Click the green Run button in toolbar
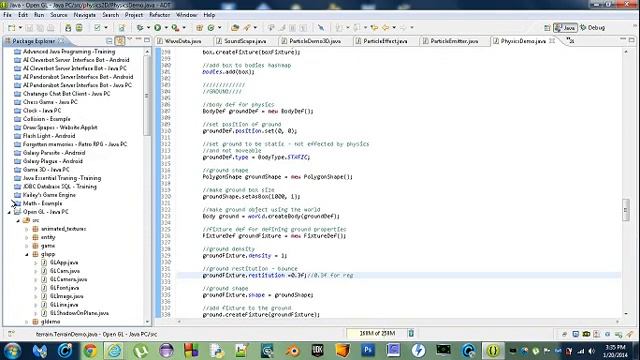The width and height of the screenshot is (640, 360). [x=157, y=28]
